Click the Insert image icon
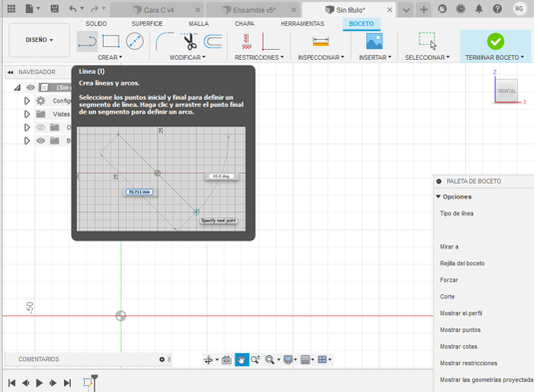 click(374, 42)
